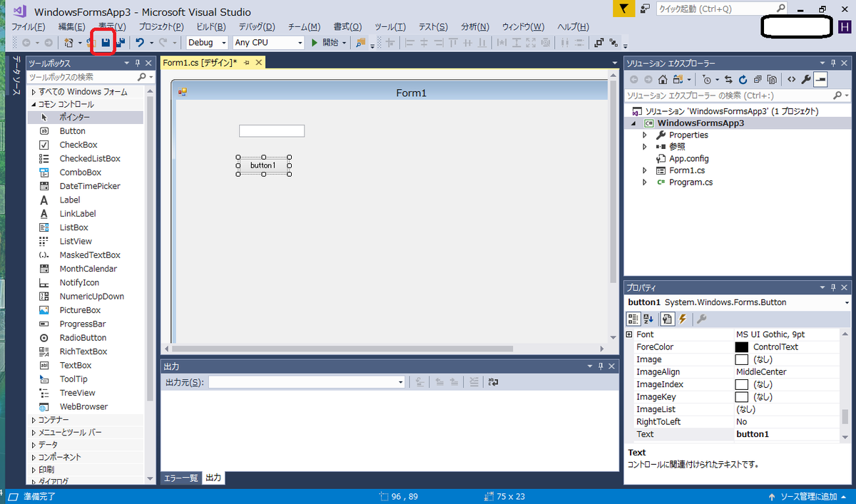The height and width of the screenshot is (504, 856).
Task: Click the text box control on Form1
Action: [x=272, y=131]
